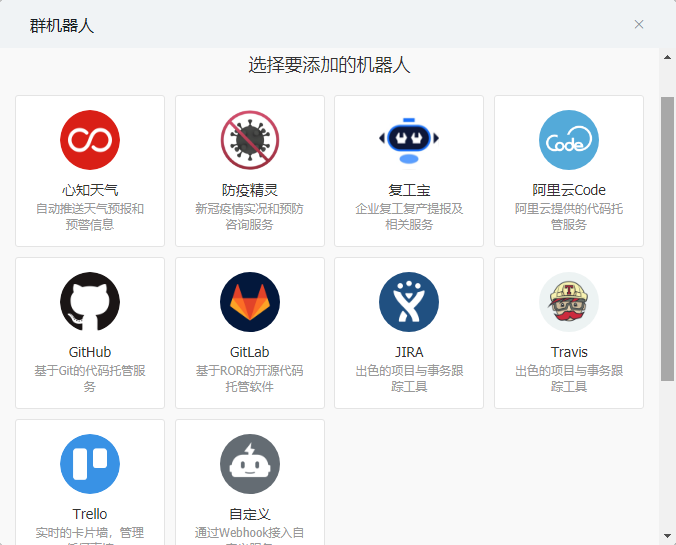This screenshot has height=545, width=676.
Task: Click the 防疫精灵 title text
Action: click(x=250, y=190)
